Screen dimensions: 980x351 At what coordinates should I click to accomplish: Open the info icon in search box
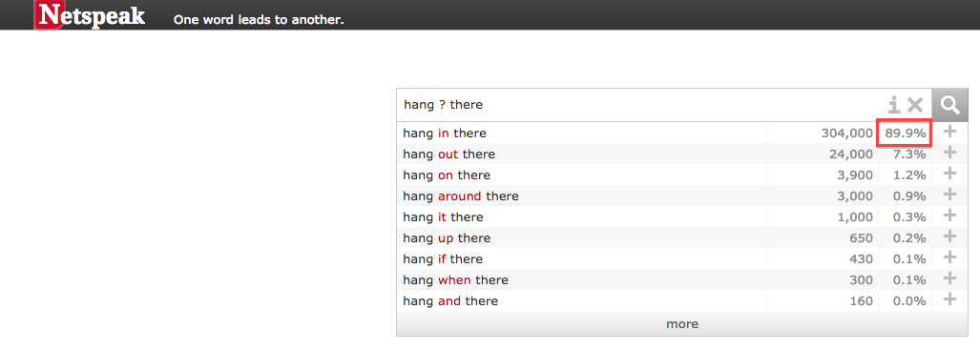894,105
